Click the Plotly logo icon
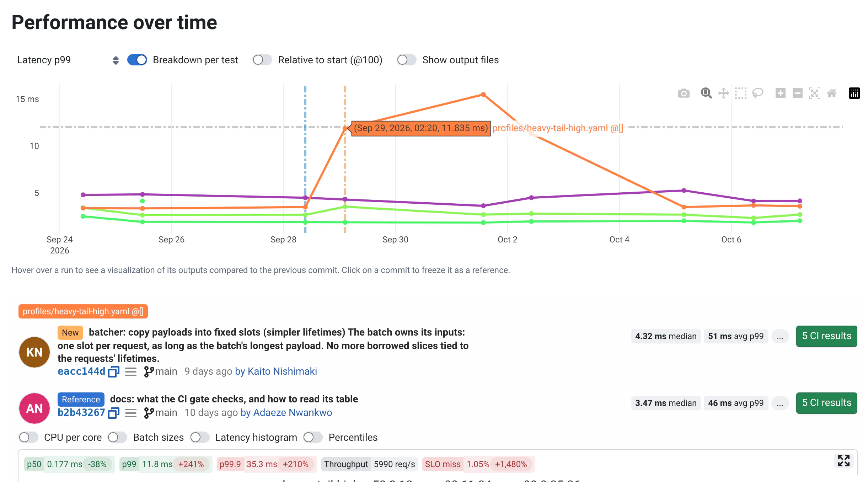The image size is (868, 482). (x=854, y=93)
